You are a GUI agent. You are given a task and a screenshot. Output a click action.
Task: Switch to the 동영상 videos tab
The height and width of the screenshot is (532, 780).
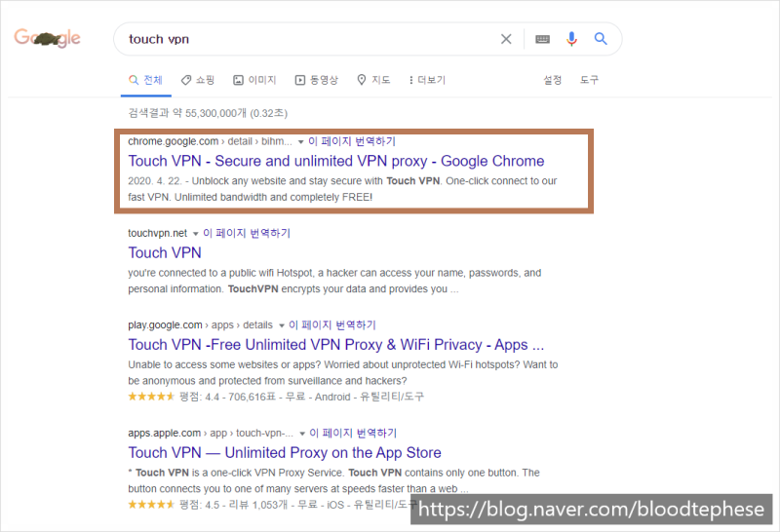pyautogui.click(x=316, y=80)
